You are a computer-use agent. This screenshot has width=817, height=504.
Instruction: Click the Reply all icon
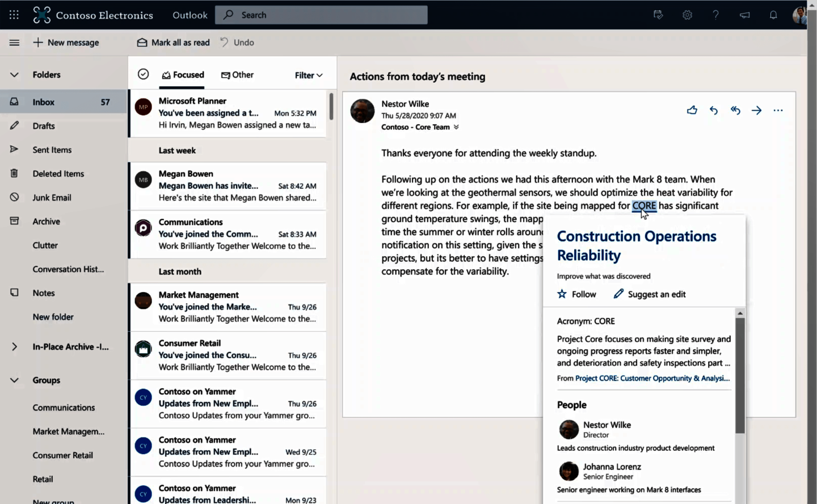[x=735, y=111]
